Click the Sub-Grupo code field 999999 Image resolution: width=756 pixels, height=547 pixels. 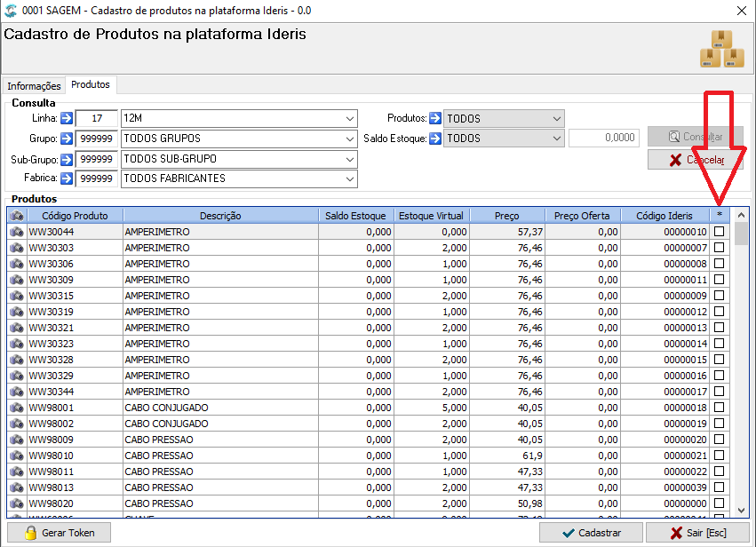97,159
